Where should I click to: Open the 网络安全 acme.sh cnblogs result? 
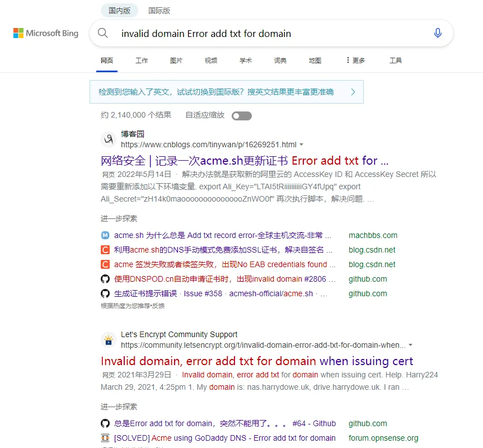[244, 161]
